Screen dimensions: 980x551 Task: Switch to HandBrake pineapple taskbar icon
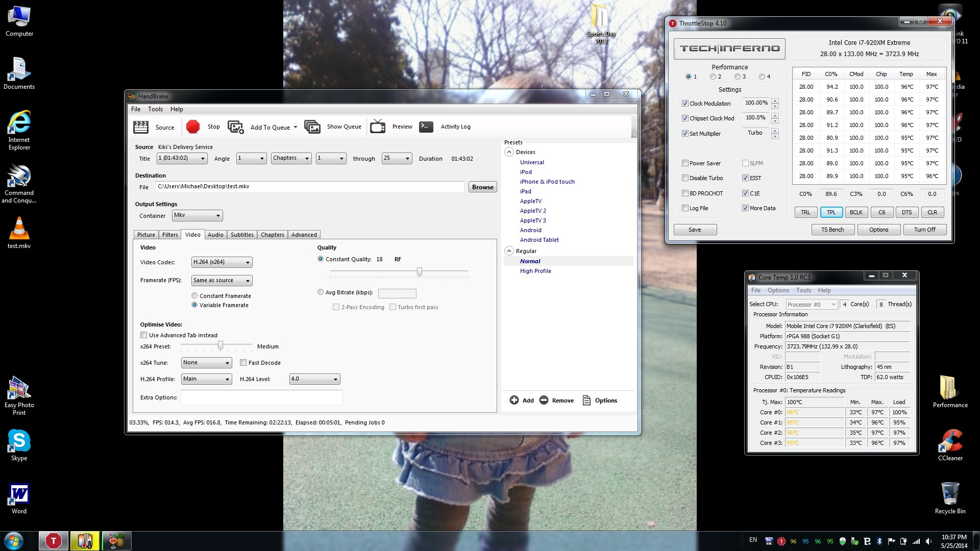pyautogui.click(x=117, y=541)
